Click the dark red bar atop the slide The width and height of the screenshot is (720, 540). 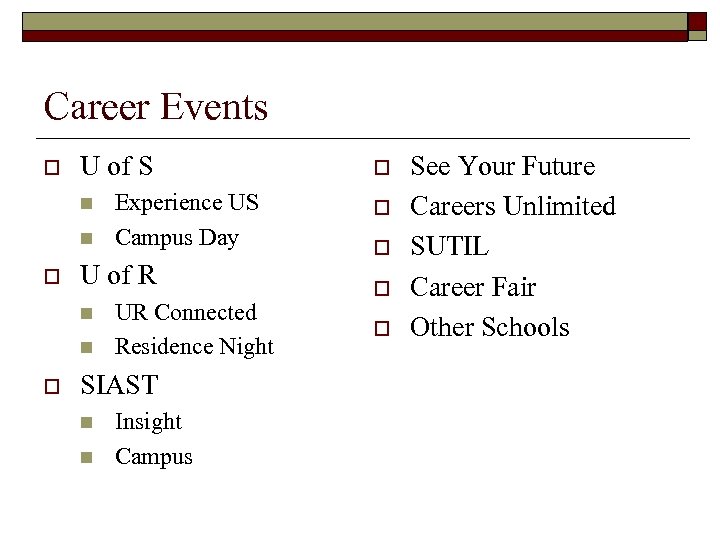pyautogui.click(x=355, y=35)
